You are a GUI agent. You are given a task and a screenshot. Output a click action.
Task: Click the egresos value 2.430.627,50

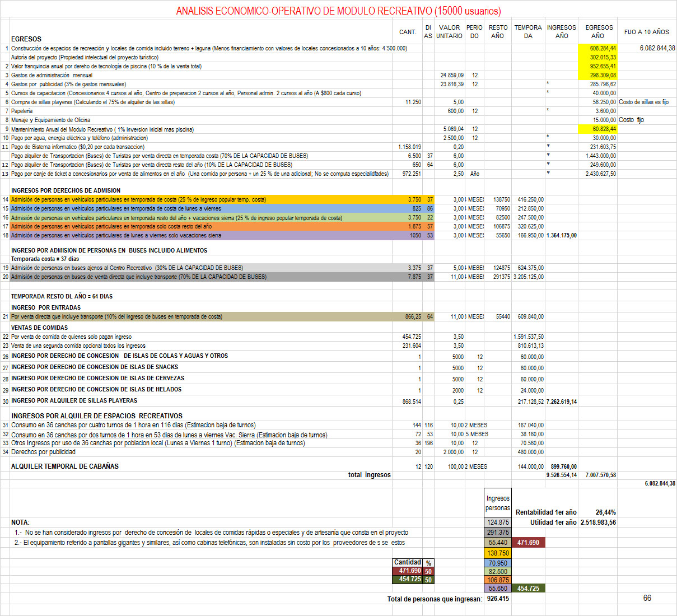(x=601, y=174)
